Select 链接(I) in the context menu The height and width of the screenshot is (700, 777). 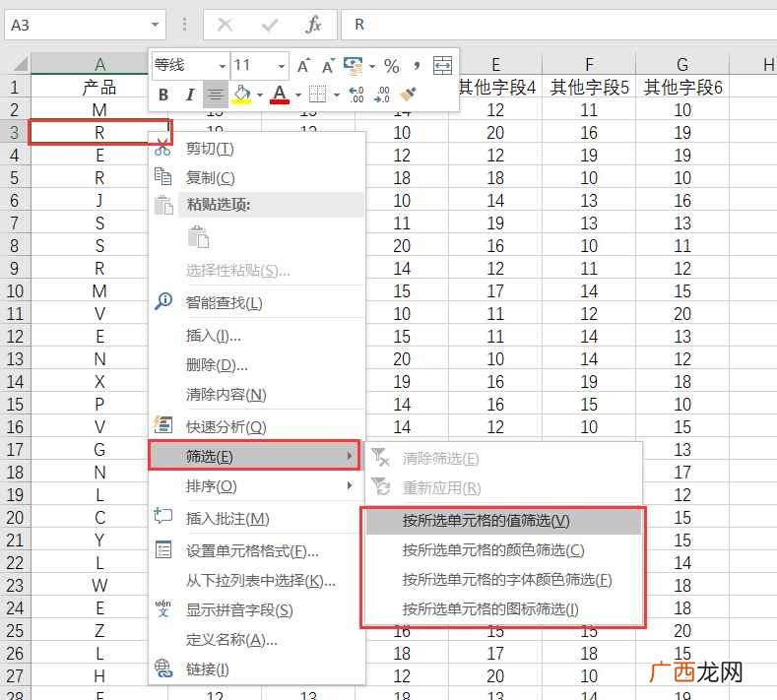point(257,669)
